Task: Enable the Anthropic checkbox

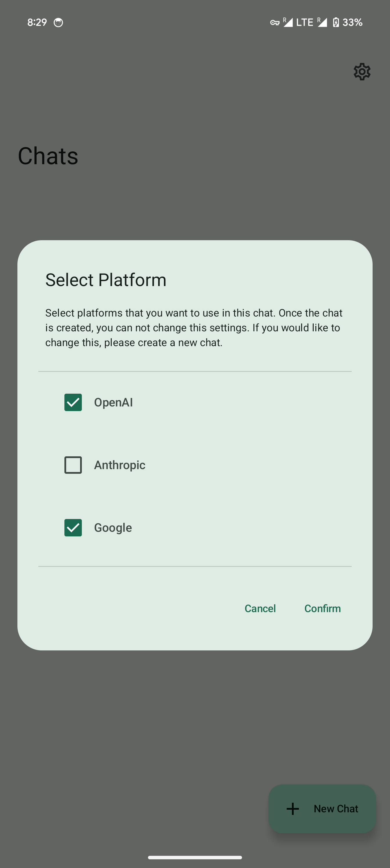Action: pos(73,465)
